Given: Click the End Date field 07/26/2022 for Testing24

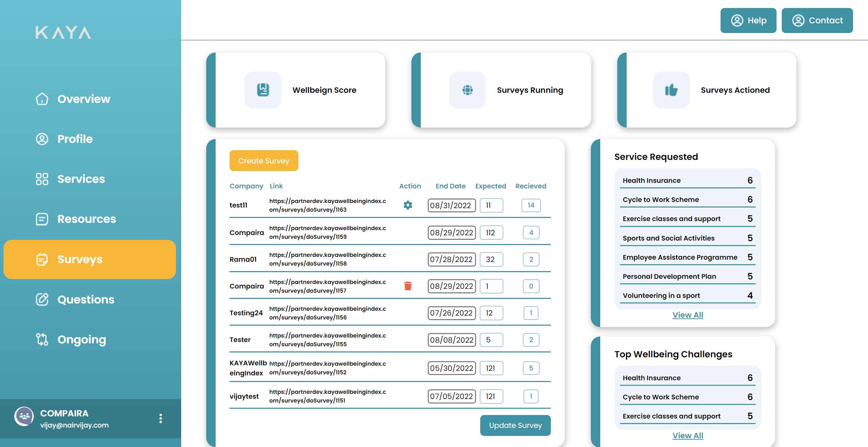Looking at the screenshot, I should tap(452, 313).
